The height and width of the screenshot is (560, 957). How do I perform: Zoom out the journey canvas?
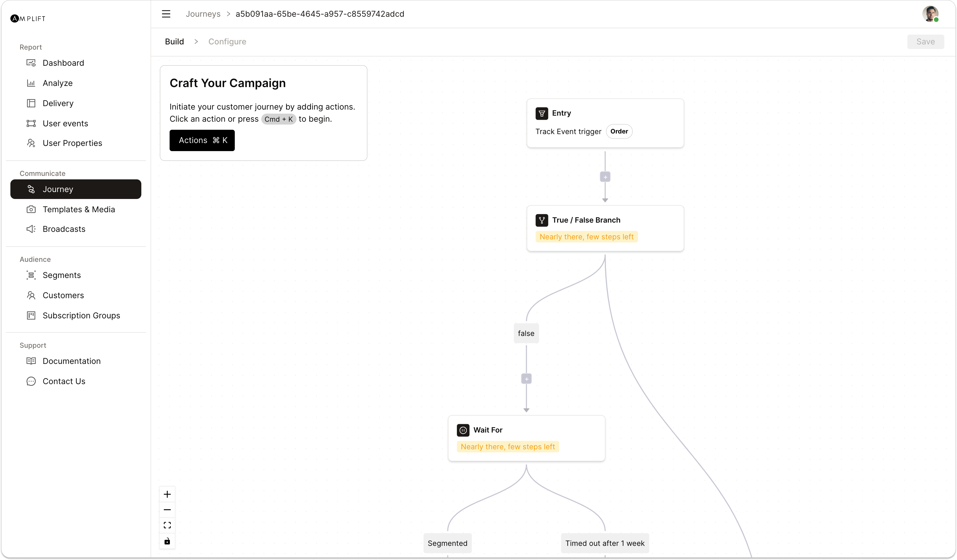tap(167, 510)
